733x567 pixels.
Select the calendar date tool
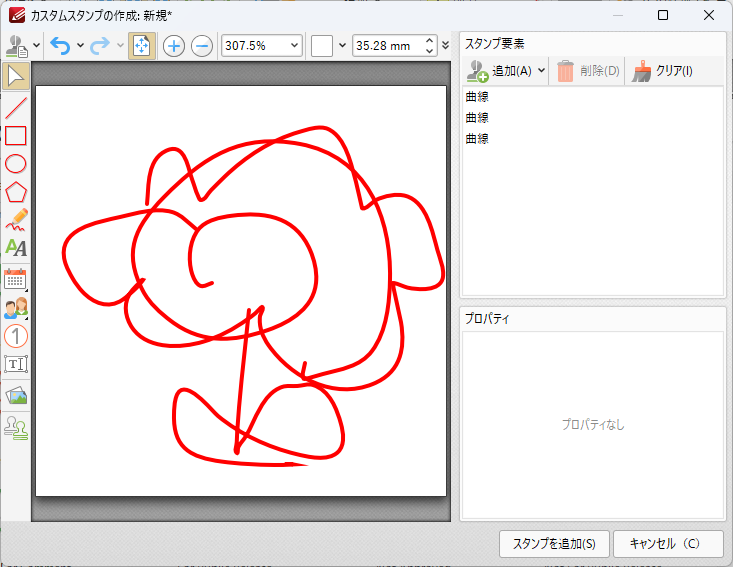(x=16, y=279)
